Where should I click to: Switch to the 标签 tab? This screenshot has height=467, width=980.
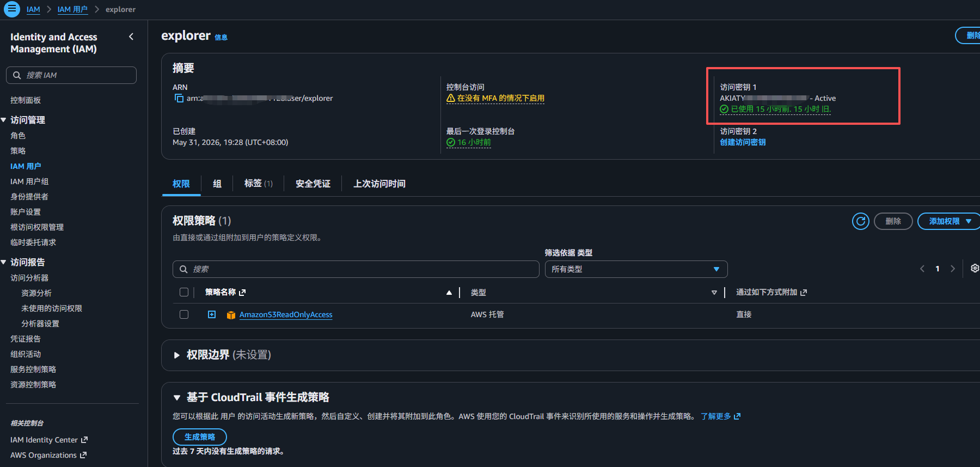tap(259, 184)
